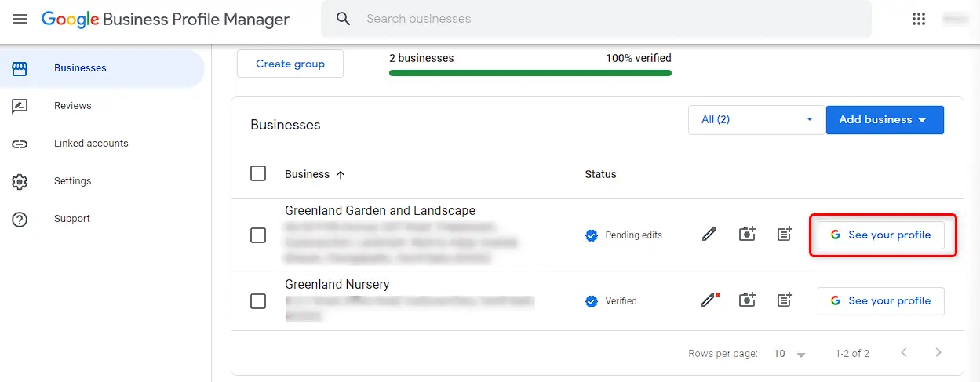Image resolution: width=980 pixels, height=382 pixels.
Task: Add photo for Greenland Nursery
Action: coord(747,300)
